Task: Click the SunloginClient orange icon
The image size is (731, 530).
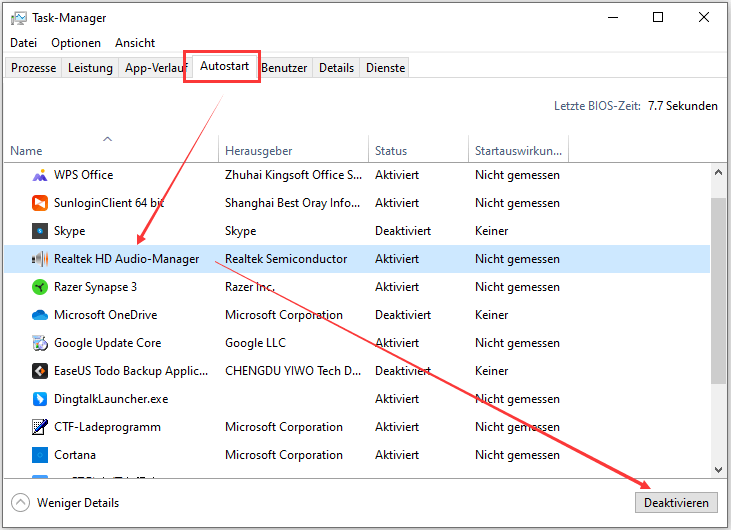Action: point(40,203)
